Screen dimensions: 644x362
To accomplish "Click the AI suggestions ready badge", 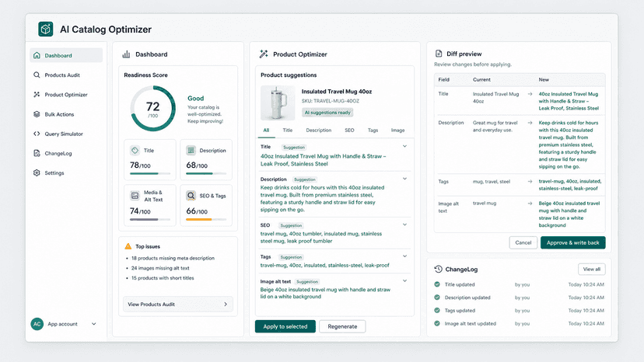I will [327, 113].
